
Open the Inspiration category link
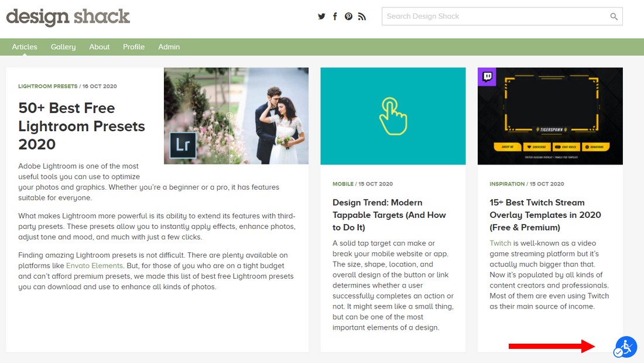pos(507,184)
